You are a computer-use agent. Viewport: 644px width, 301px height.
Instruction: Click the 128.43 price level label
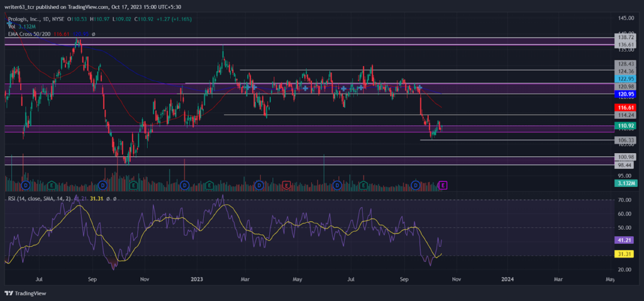tap(625, 64)
